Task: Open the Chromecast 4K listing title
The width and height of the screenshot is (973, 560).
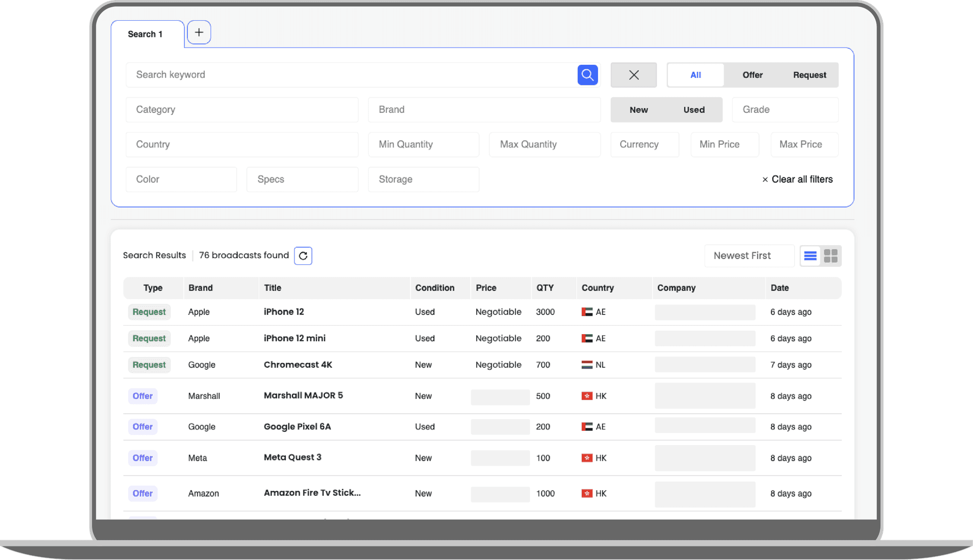Action: [298, 365]
